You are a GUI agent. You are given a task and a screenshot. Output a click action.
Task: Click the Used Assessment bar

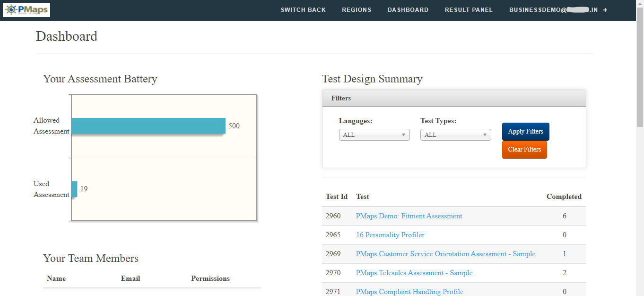pyautogui.click(x=74, y=189)
